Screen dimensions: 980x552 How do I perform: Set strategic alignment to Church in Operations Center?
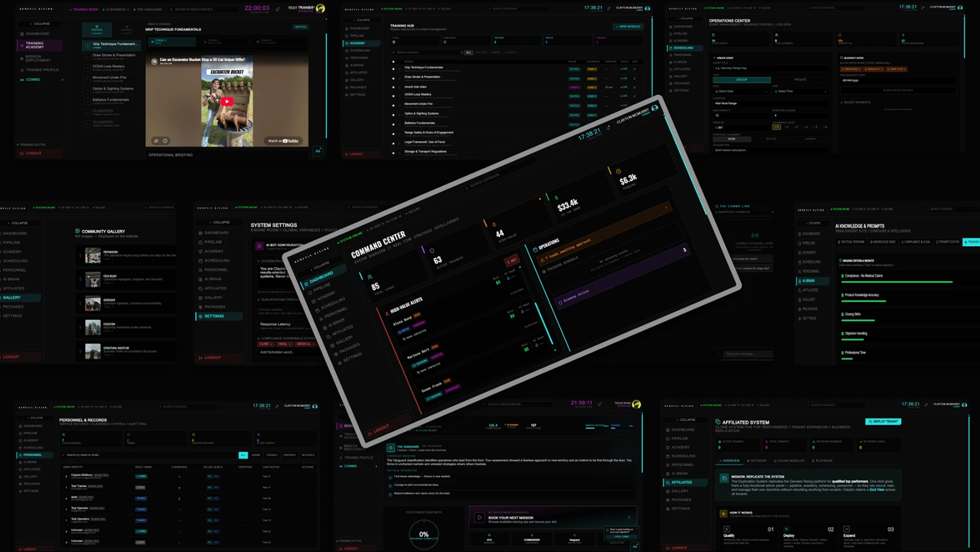pos(810,139)
